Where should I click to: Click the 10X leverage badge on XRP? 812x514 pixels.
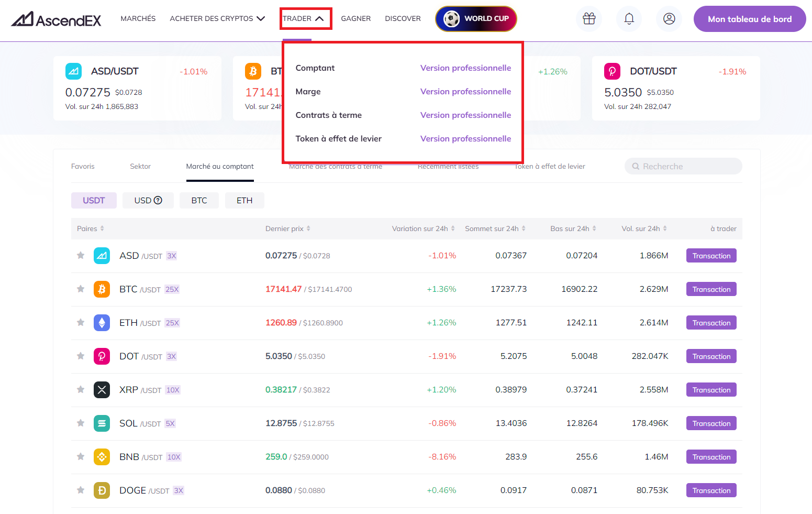pyautogui.click(x=173, y=390)
